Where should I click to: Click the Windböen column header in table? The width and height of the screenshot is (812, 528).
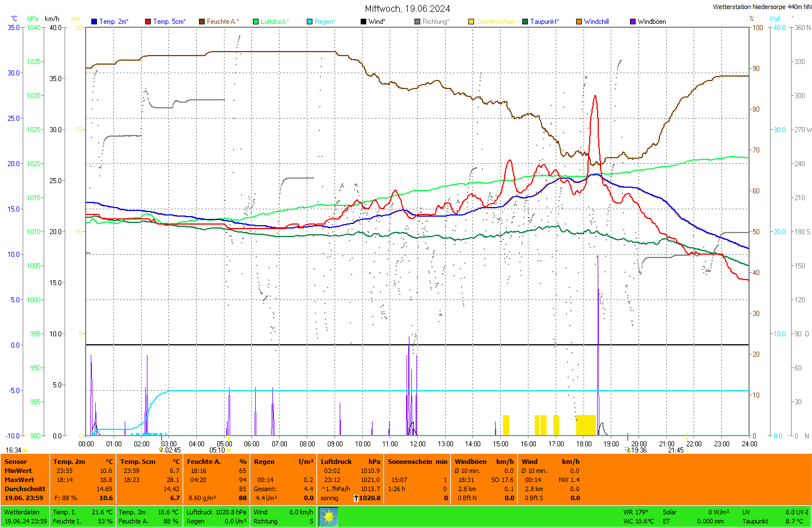471,462
